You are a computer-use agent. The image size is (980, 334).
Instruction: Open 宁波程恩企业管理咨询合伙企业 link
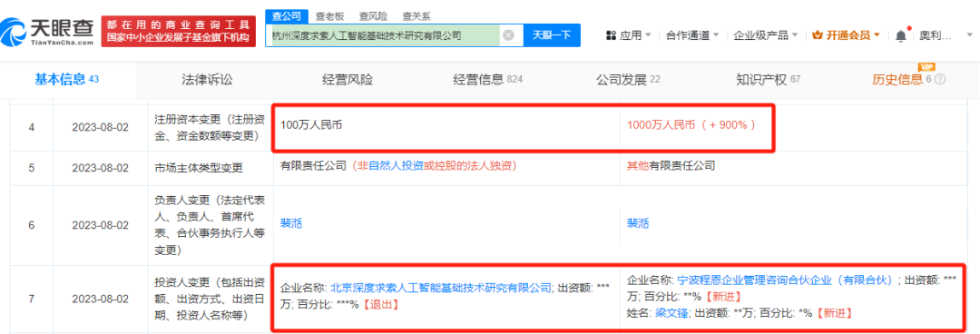click(x=786, y=280)
